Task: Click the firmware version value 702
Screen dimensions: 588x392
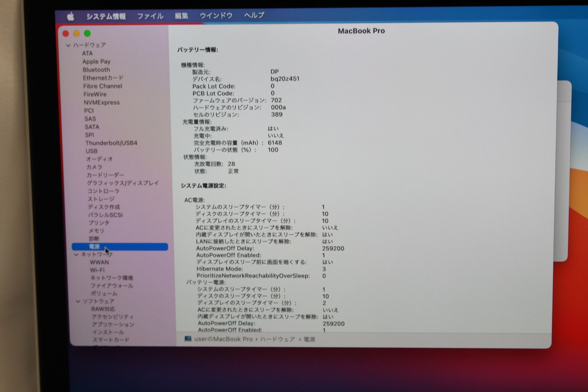Action: coord(276,100)
